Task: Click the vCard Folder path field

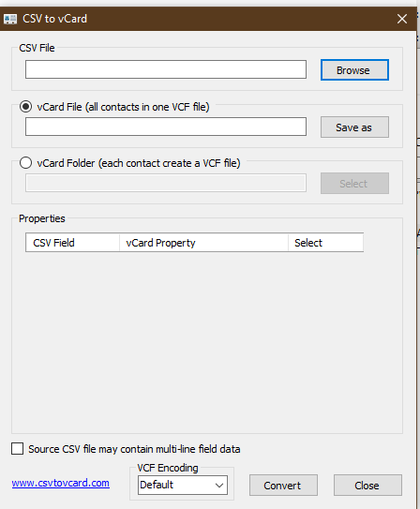Action: coord(166,183)
